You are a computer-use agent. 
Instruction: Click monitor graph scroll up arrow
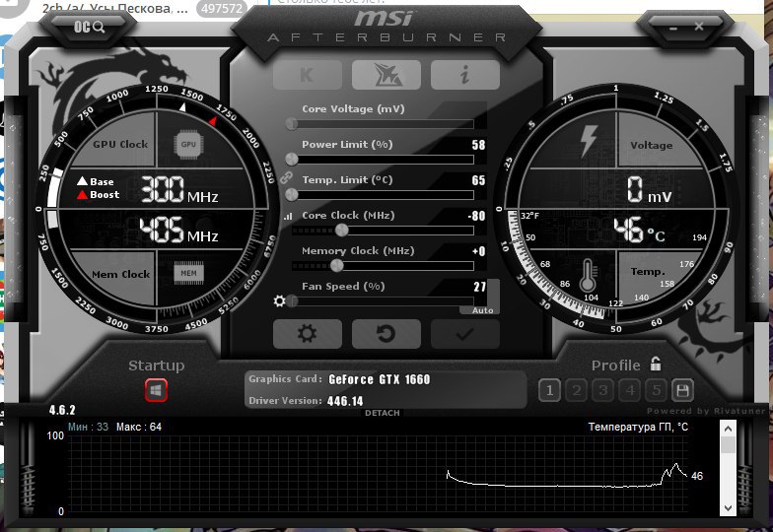point(728,428)
